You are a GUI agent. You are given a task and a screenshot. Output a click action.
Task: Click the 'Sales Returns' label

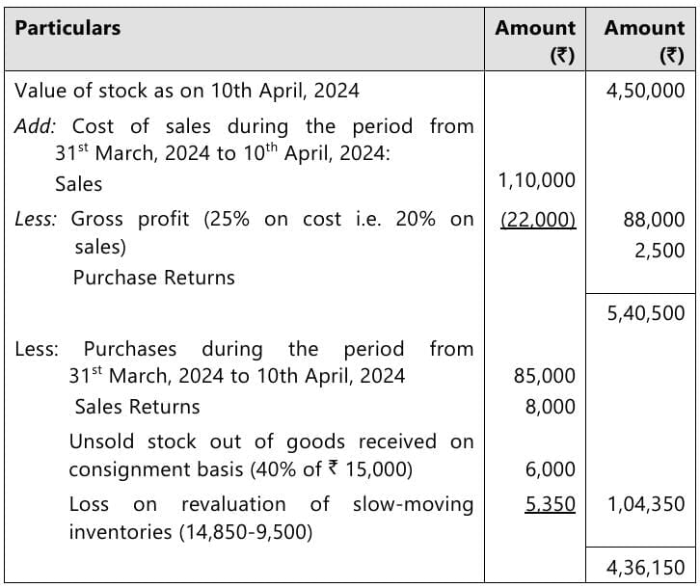pos(137,407)
